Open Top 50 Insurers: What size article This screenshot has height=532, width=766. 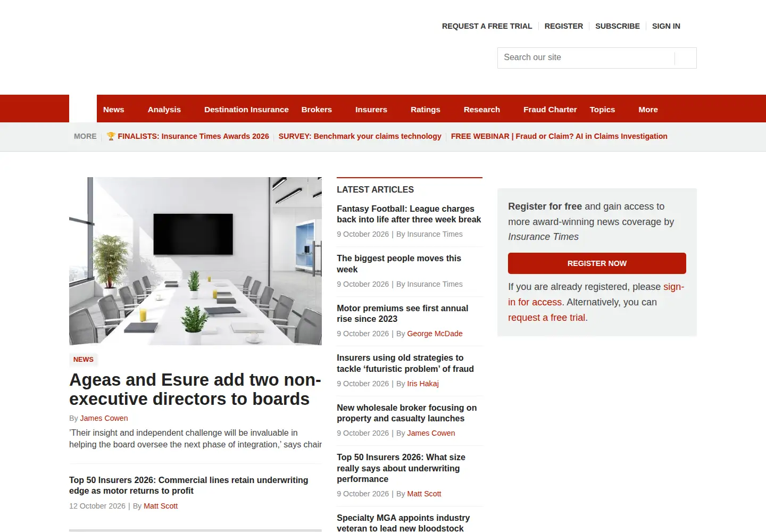point(401,468)
